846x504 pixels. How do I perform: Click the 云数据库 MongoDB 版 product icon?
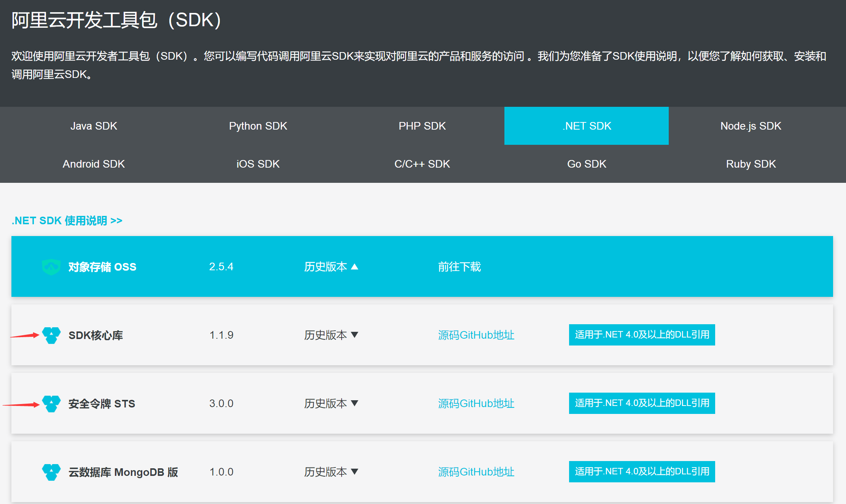pos(51,472)
